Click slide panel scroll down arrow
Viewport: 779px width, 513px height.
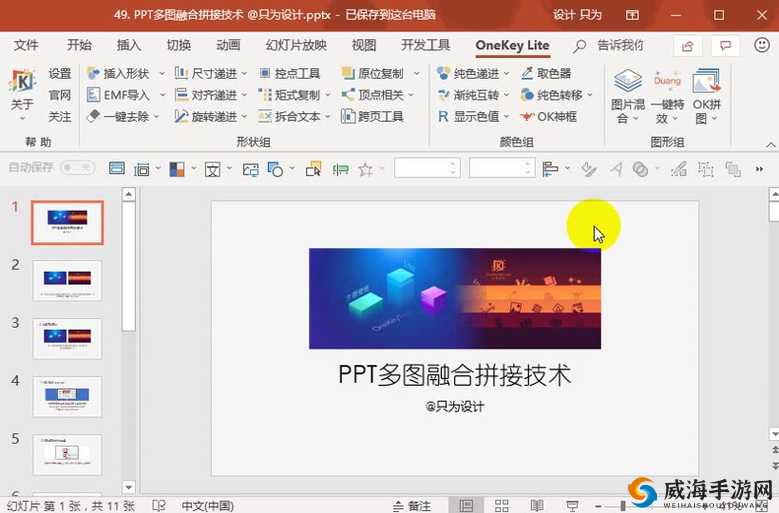coord(129,487)
